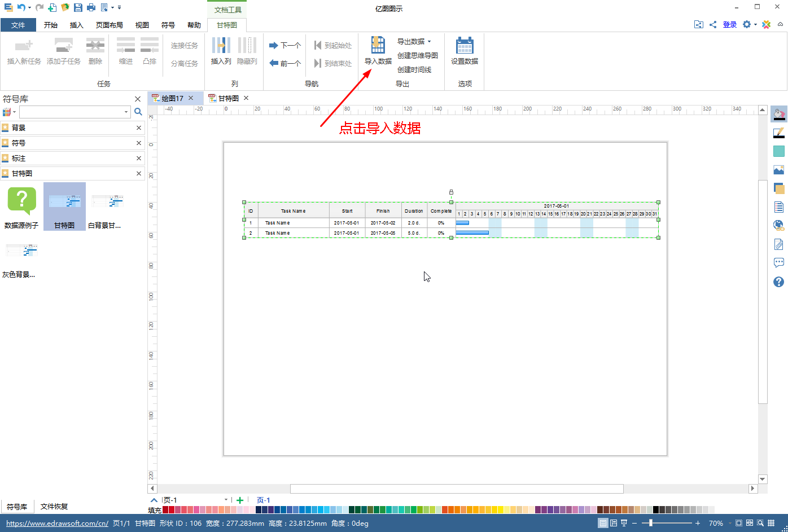This screenshot has height=532, width=788.
Task: Open the line style pen panel on right sidebar
Action: 779,133
